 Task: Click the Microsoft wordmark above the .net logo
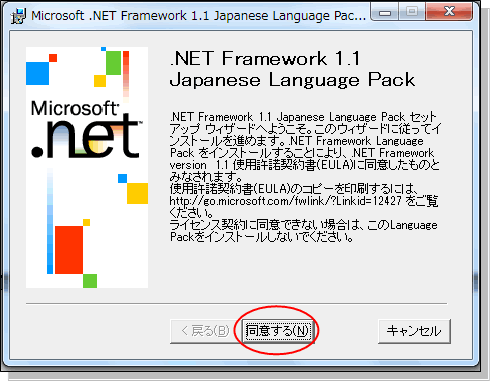[x=74, y=109]
